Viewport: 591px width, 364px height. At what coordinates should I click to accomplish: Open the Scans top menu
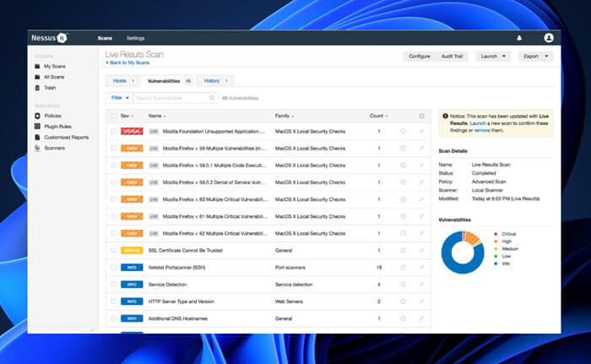105,38
